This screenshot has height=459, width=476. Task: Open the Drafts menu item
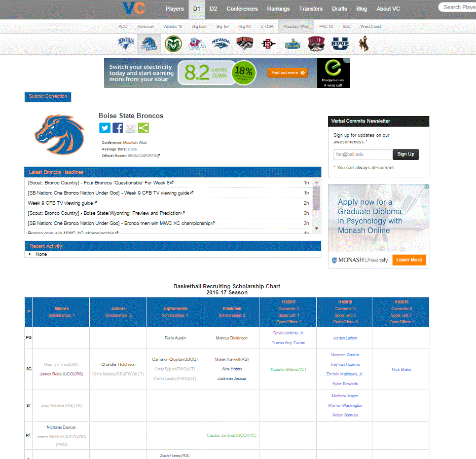pos(339,9)
